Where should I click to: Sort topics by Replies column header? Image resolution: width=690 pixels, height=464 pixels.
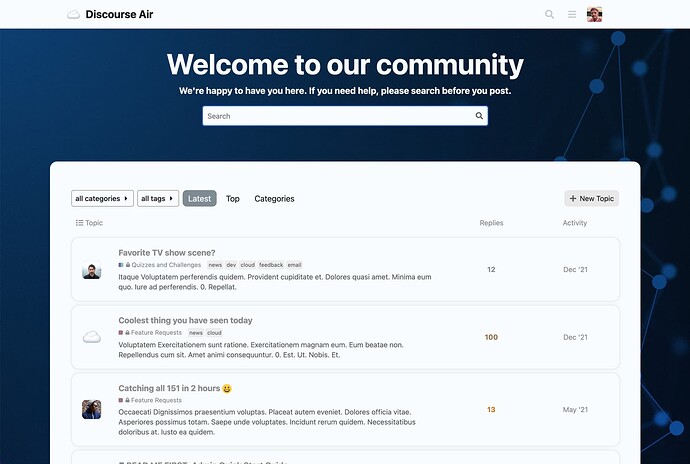[x=491, y=223]
